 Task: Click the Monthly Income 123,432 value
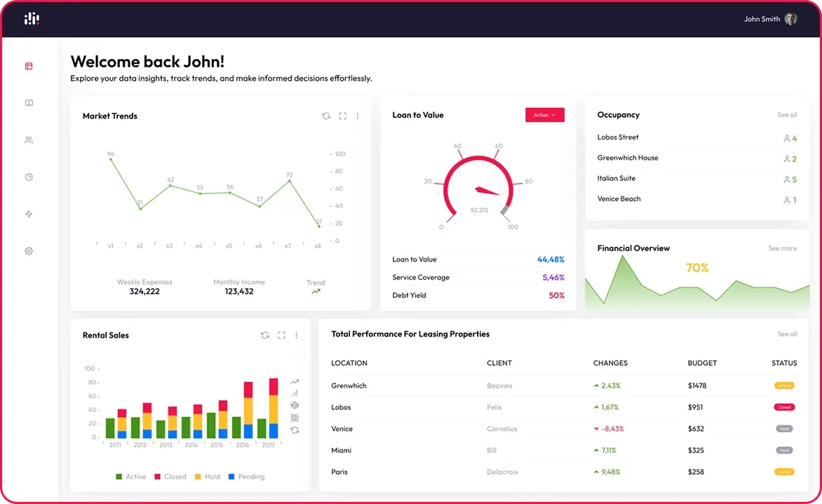[x=239, y=292]
